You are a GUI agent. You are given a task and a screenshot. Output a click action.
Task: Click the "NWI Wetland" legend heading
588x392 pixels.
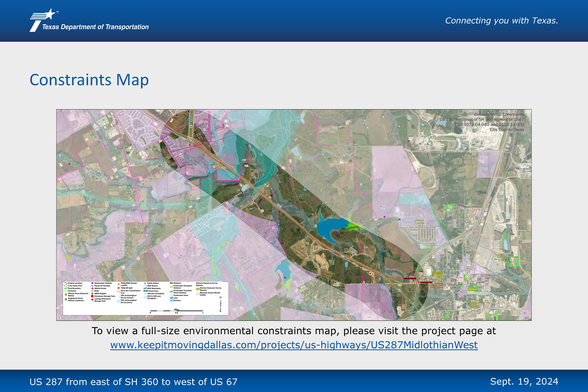coord(175,283)
